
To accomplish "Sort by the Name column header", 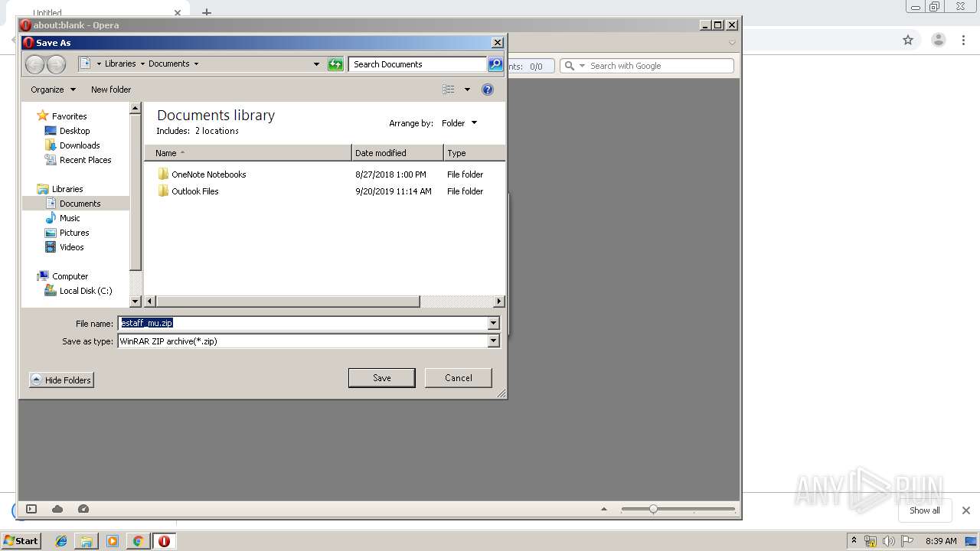I will (248, 153).
